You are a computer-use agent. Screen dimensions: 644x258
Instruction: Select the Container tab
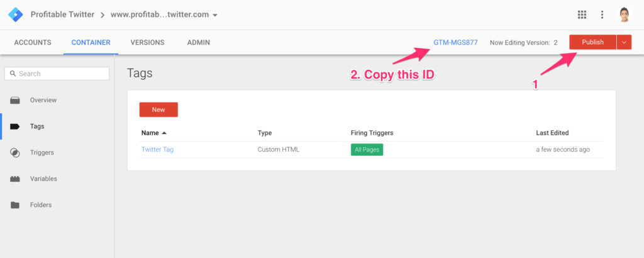91,42
